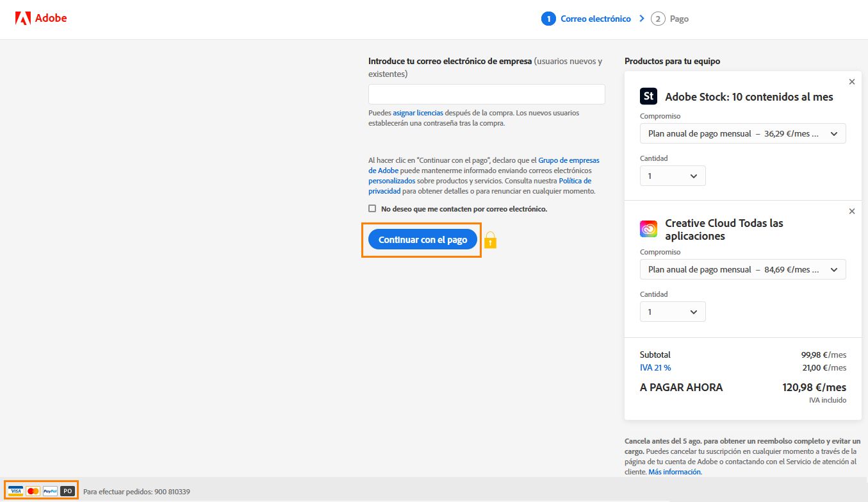Click the 'Para efectuar pedidos: 900 810339' text

pyautogui.click(x=136, y=492)
